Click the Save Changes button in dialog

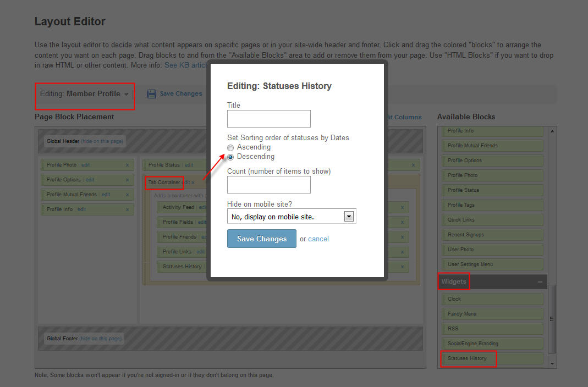coord(261,239)
